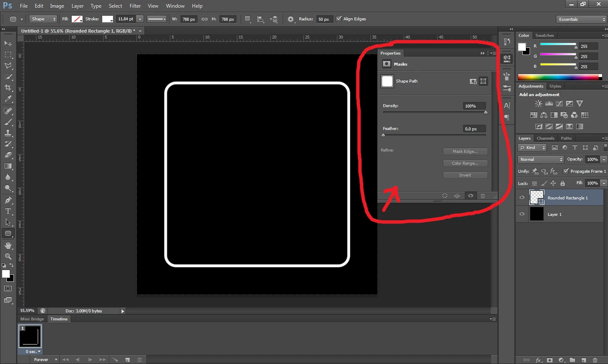Click the Brightness/Contrast adjustment icon
Image resolution: width=608 pixels, height=364 pixels.
(539, 103)
